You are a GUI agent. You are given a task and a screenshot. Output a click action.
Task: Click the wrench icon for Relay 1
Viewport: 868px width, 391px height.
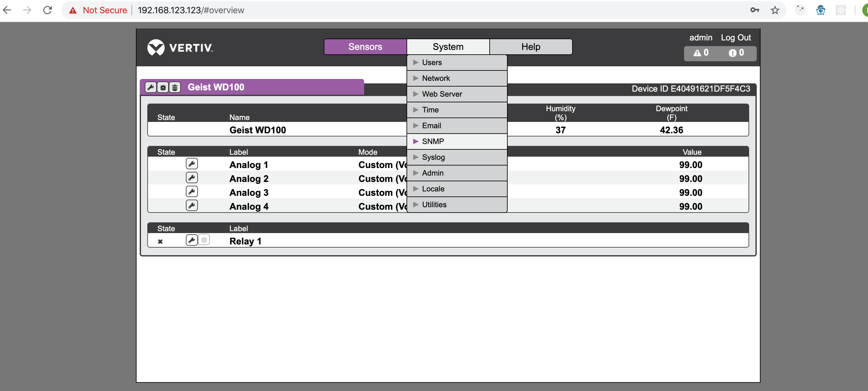(191, 240)
